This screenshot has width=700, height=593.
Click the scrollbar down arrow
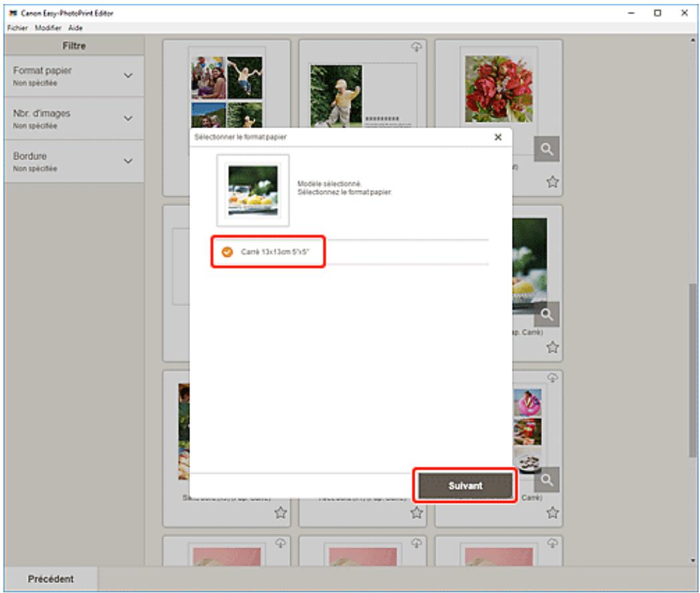pos(693,560)
